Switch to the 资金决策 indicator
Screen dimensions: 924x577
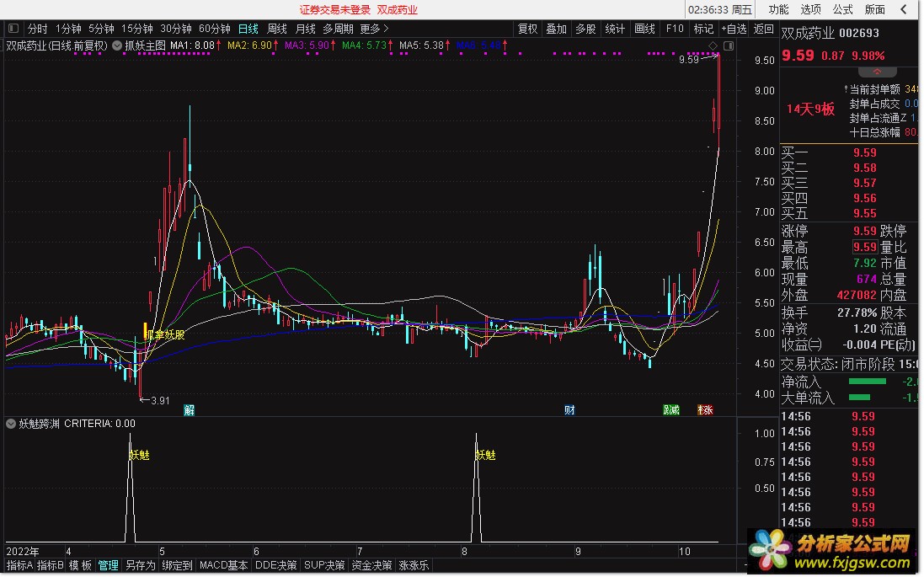pos(371,565)
